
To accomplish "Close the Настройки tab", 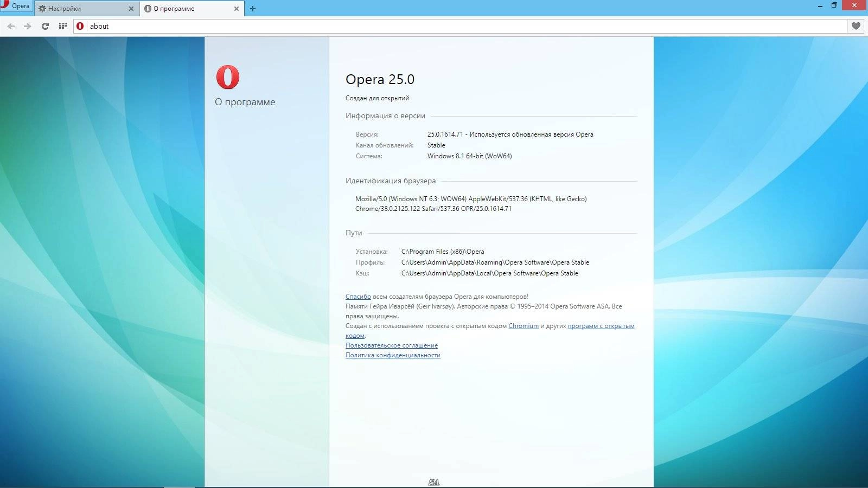I will [x=131, y=9].
